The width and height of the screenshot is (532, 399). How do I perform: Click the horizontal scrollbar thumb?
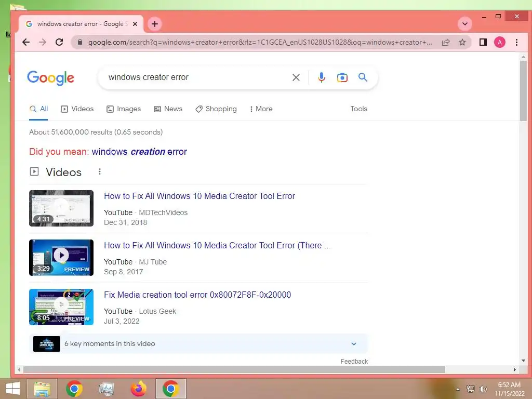[x=234, y=369]
